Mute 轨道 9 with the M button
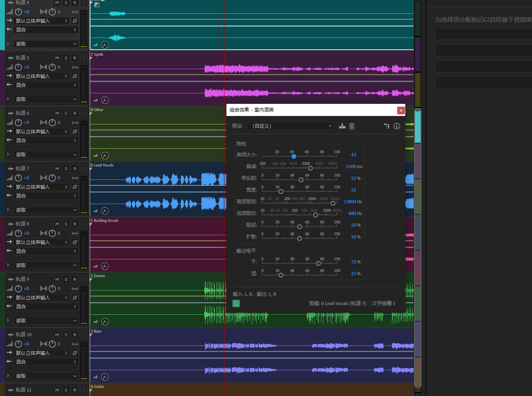Image resolution: width=532 pixels, height=396 pixels. [57, 279]
